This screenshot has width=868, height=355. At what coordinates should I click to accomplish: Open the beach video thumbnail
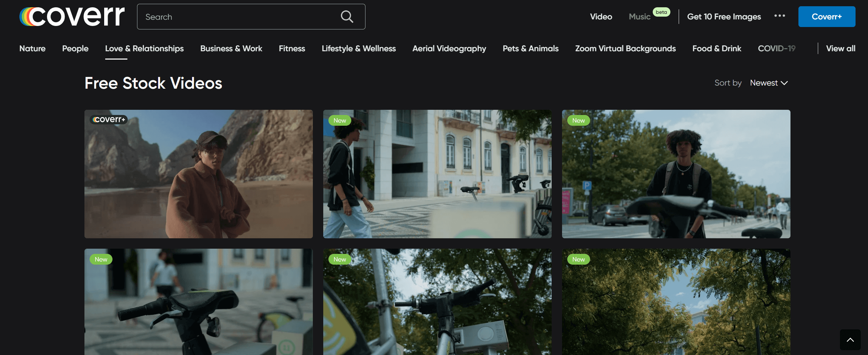(198, 174)
